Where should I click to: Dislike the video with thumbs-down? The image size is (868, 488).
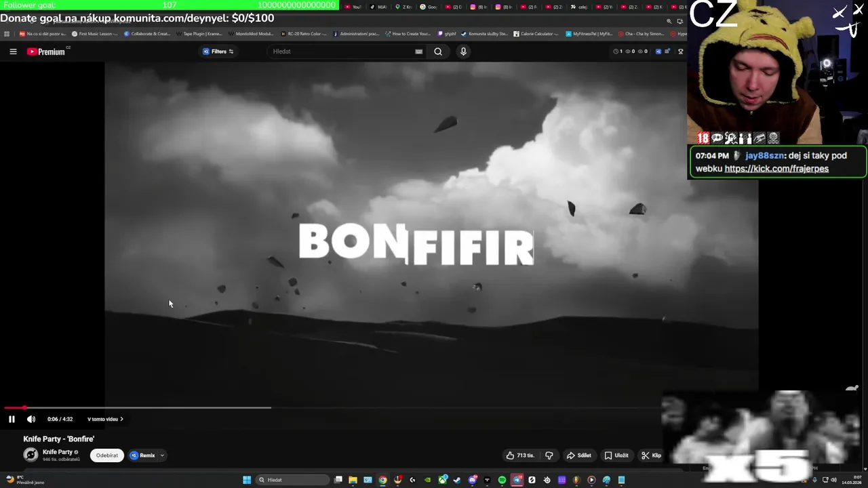(549, 455)
